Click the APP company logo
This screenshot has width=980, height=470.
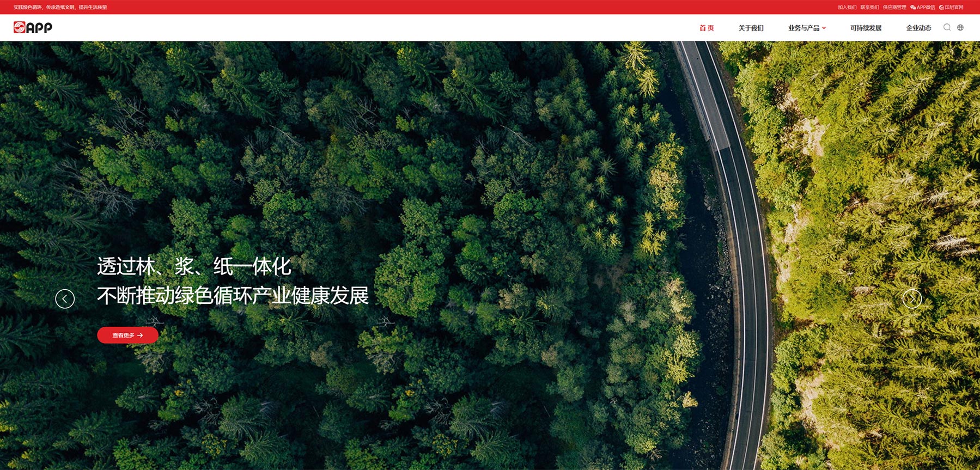pos(33,27)
